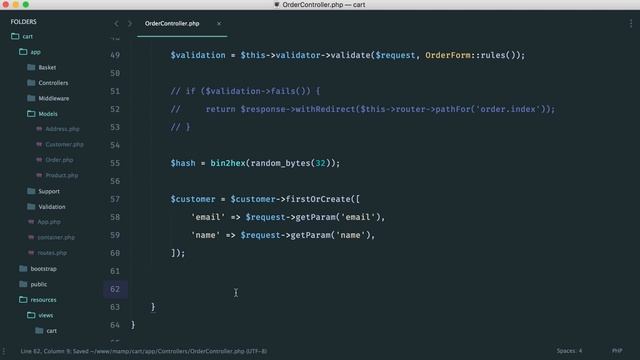Image resolution: width=640 pixels, height=360 pixels.
Task: Open container.php in the sidebar
Action: click(56, 238)
